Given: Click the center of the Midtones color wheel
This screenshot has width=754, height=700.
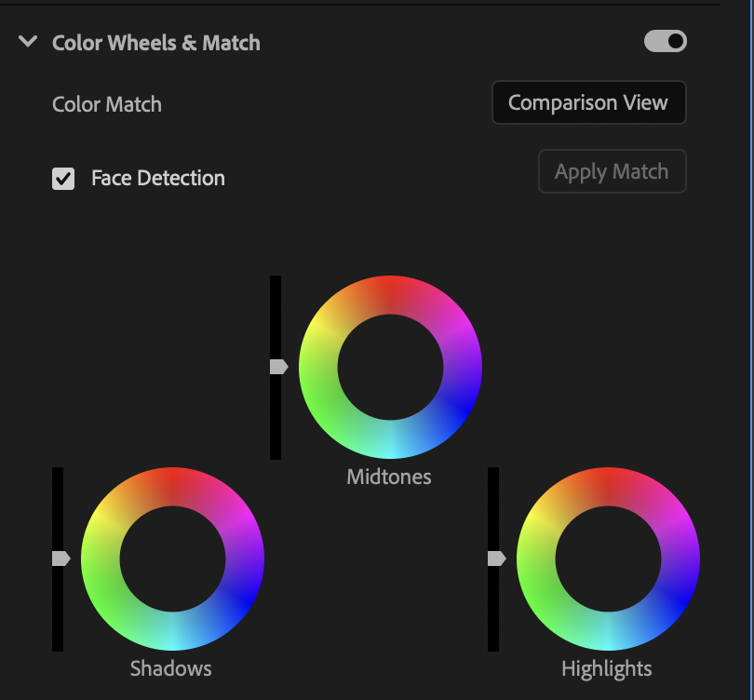Looking at the screenshot, I should coord(390,367).
